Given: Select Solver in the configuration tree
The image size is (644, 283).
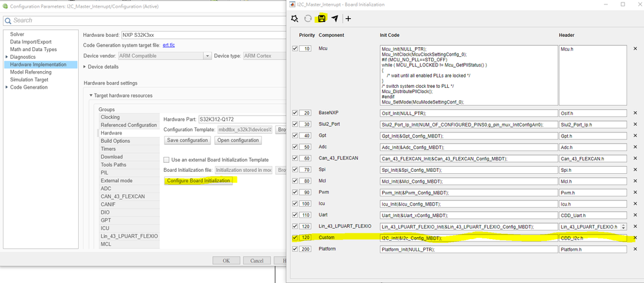Looking at the screenshot, I should 17,34.
